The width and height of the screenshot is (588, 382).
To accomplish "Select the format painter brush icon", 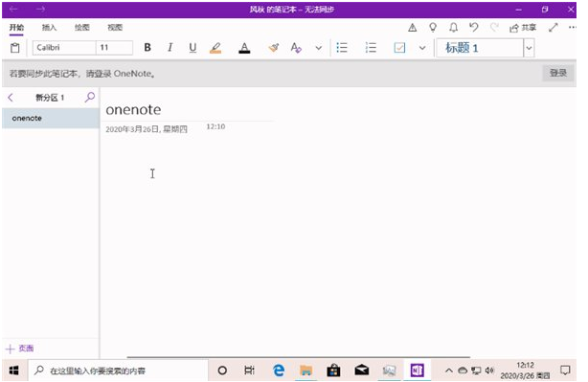I will click(x=274, y=48).
